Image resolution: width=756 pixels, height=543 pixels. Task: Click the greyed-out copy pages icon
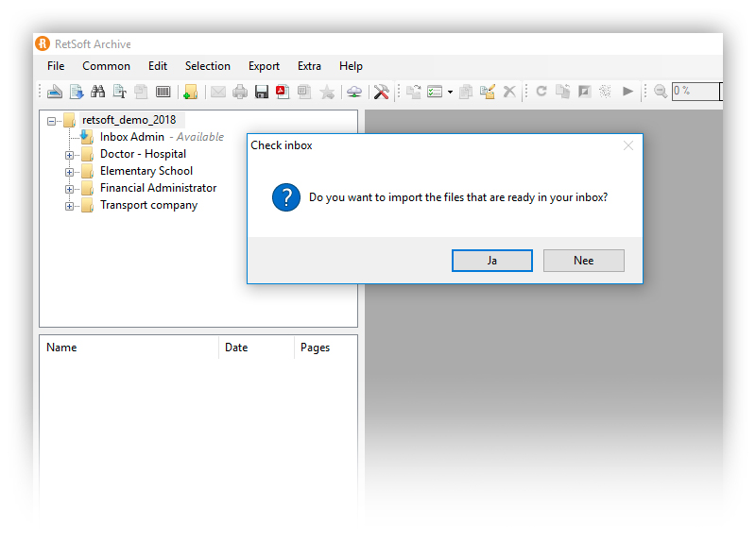(141, 92)
